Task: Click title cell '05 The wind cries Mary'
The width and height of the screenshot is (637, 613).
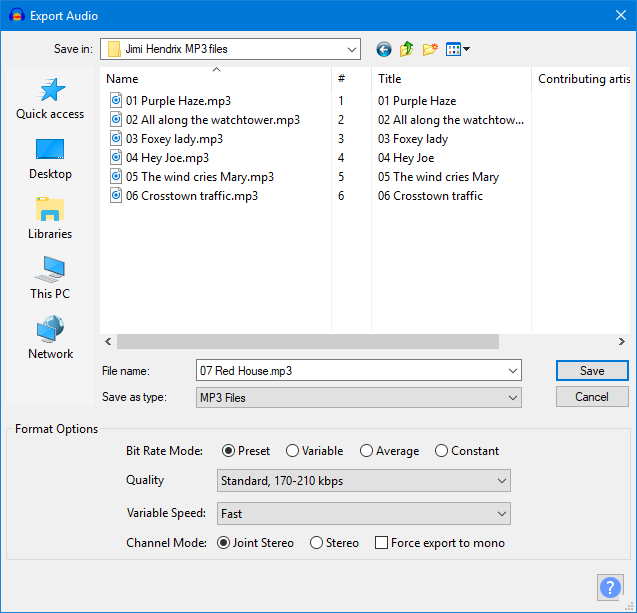Action: (x=438, y=177)
